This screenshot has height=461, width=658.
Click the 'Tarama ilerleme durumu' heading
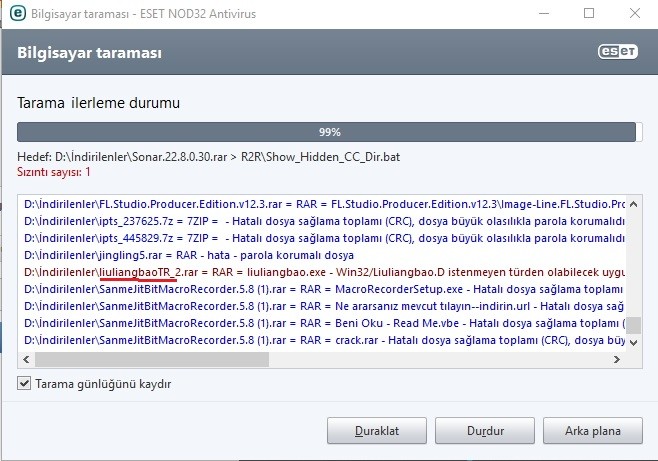(x=99, y=103)
